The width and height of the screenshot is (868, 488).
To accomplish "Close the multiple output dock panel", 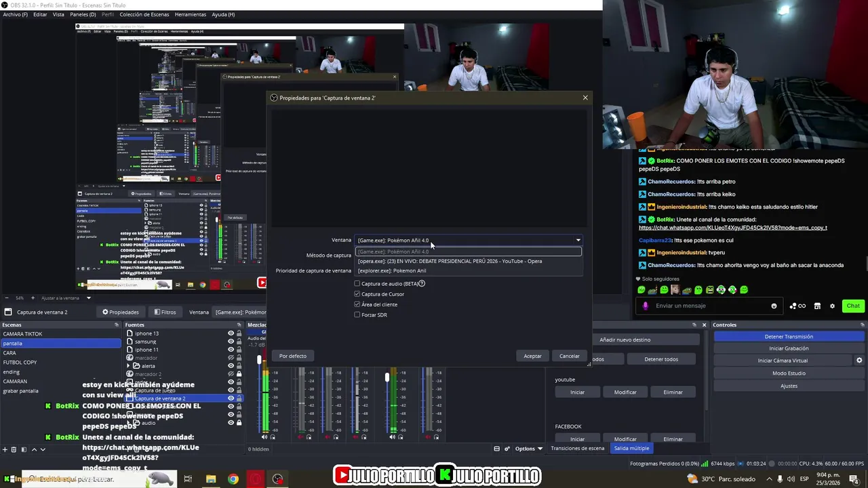I will (x=704, y=325).
